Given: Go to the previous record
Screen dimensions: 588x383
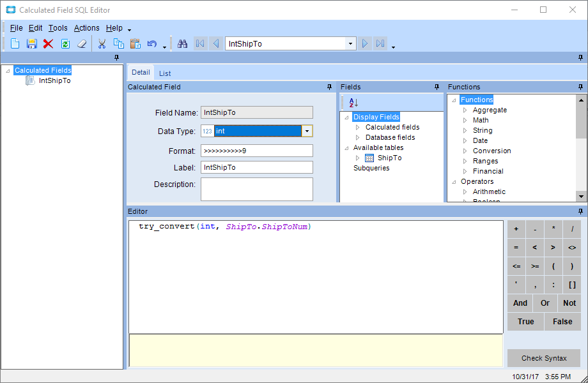Looking at the screenshot, I should click(x=215, y=44).
